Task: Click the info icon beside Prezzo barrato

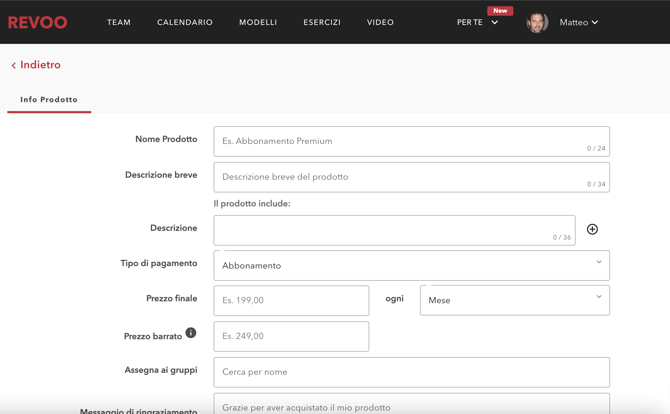Action: 191,333
